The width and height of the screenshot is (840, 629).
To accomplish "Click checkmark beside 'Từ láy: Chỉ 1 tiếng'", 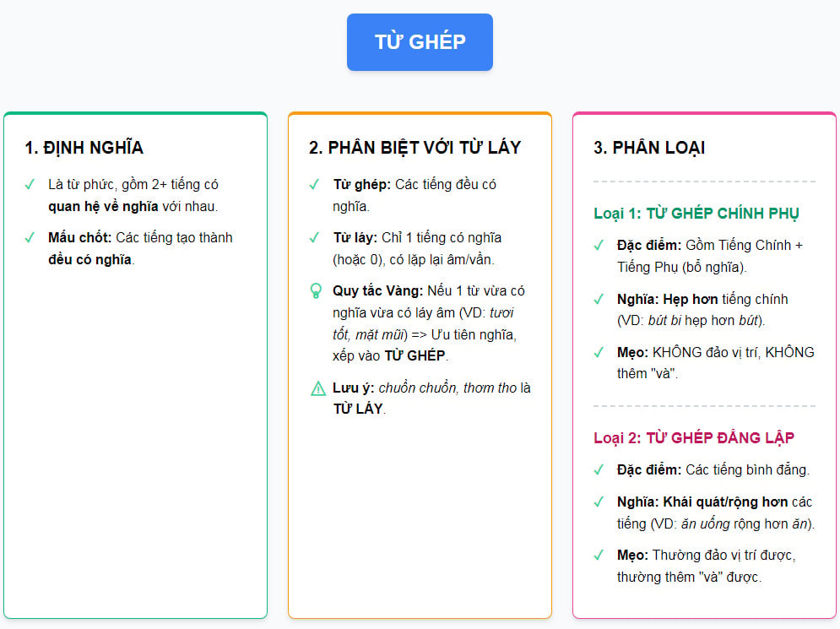I will tap(314, 238).
